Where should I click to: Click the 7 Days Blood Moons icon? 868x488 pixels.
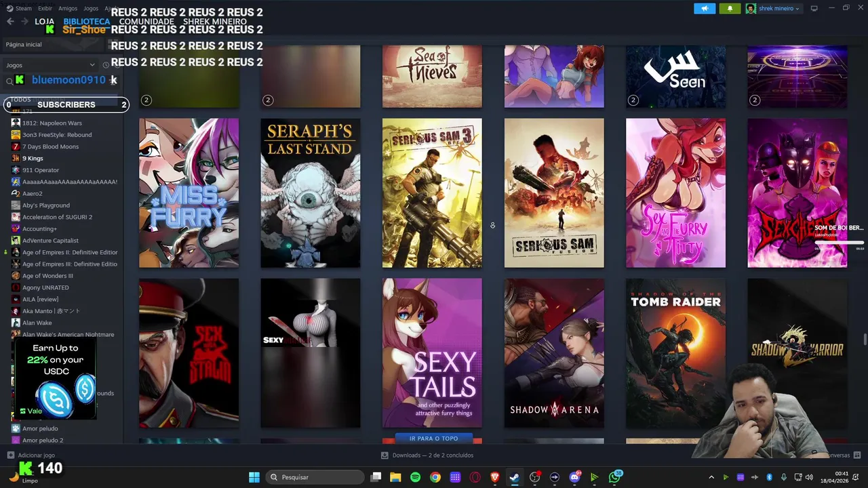coord(16,146)
